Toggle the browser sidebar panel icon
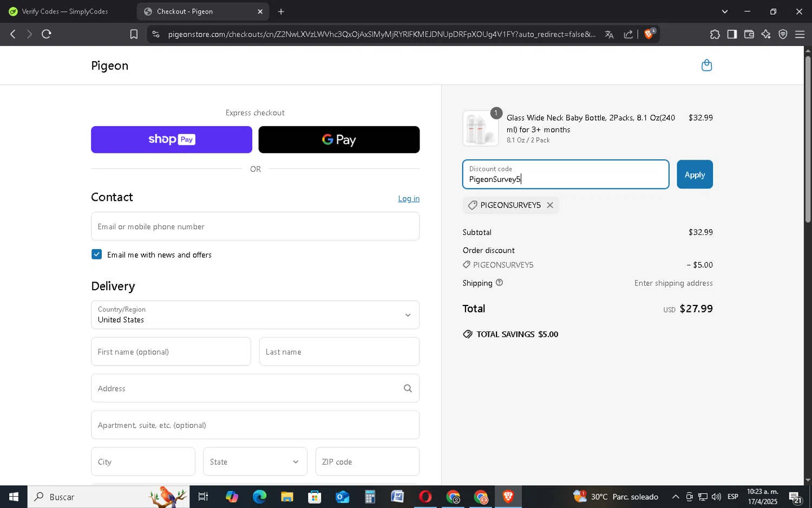Viewport: 812px width, 508px height. point(732,34)
